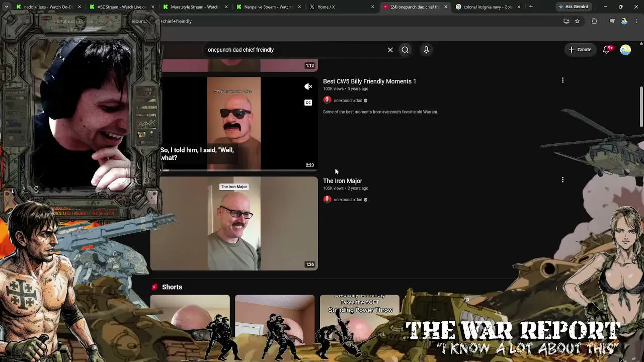The image size is (644, 362).
Task: Visit onexpunchxdad channel under The Iron Major
Action: click(x=348, y=200)
